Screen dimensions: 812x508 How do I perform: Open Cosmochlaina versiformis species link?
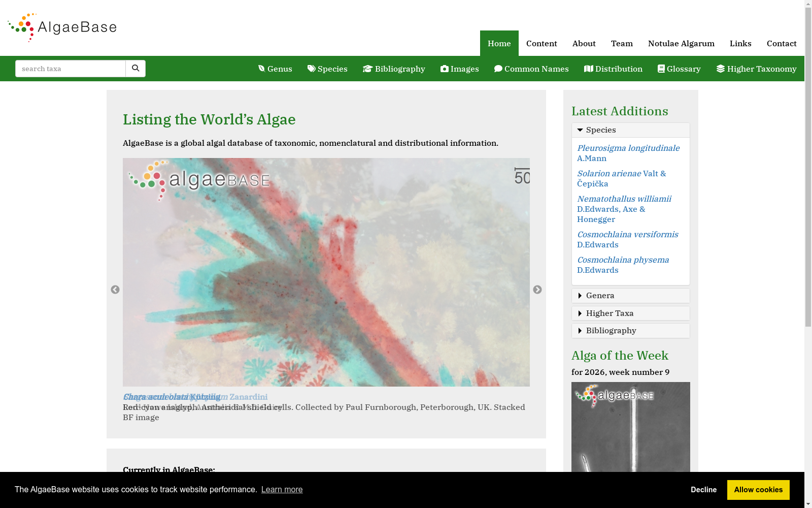[628, 239]
